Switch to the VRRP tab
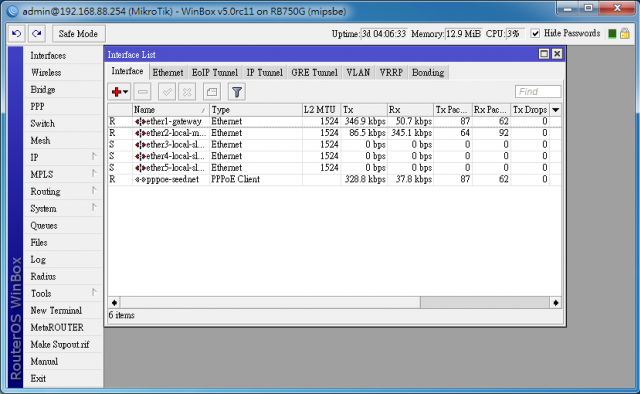640x394 pixels. click(x=391, y=73)
